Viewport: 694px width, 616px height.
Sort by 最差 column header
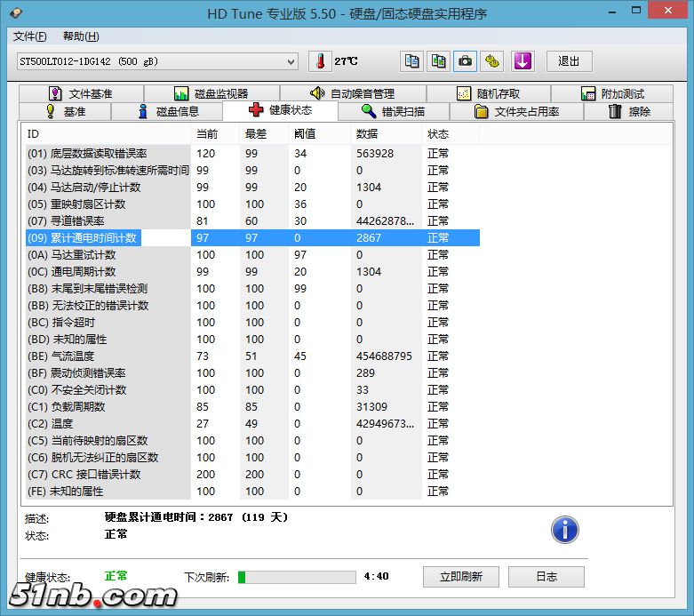pyautogui.click(x=264, y=133)
